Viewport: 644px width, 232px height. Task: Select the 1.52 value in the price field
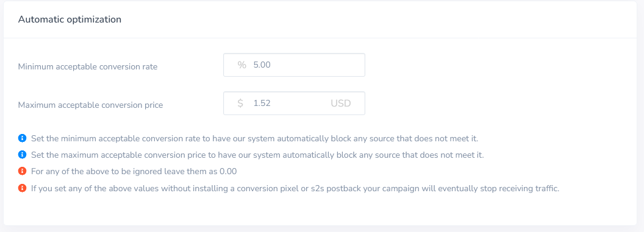click(x=262, y=104)
